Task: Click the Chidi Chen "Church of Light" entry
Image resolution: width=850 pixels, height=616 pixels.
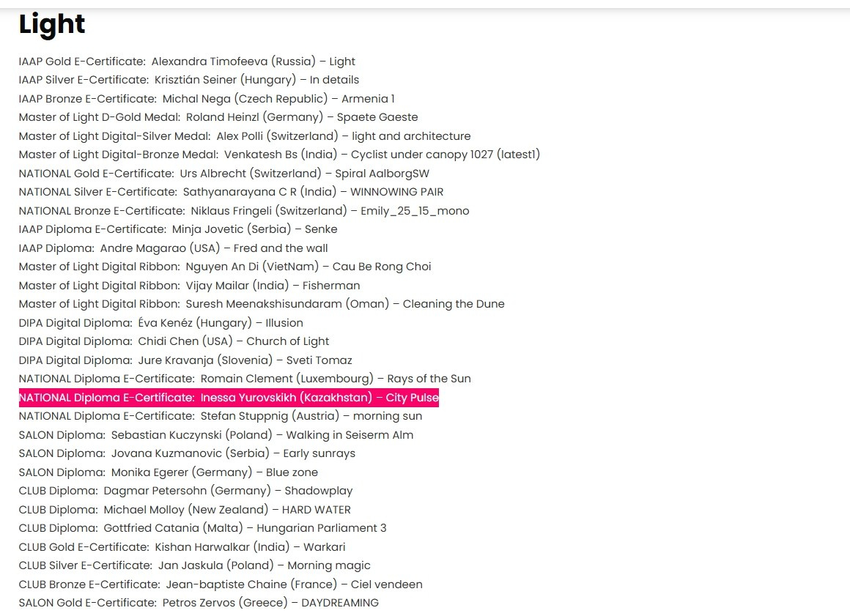Action: point(174,341)
